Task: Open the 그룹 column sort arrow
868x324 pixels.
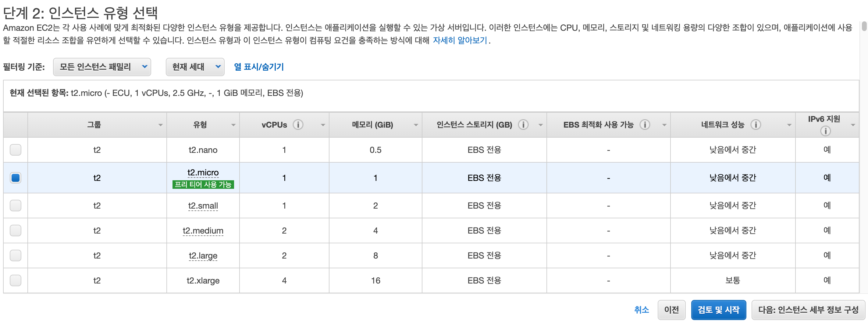Action: (160, 125)
